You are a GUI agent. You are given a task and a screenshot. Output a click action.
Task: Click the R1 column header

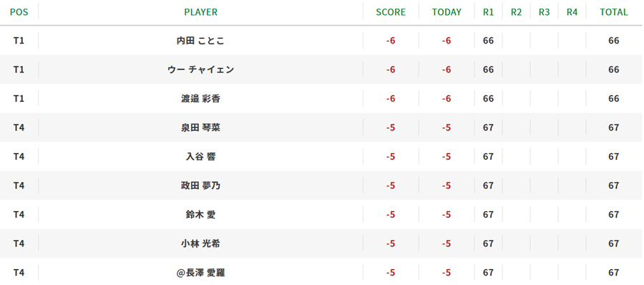(x=488, y=12)
